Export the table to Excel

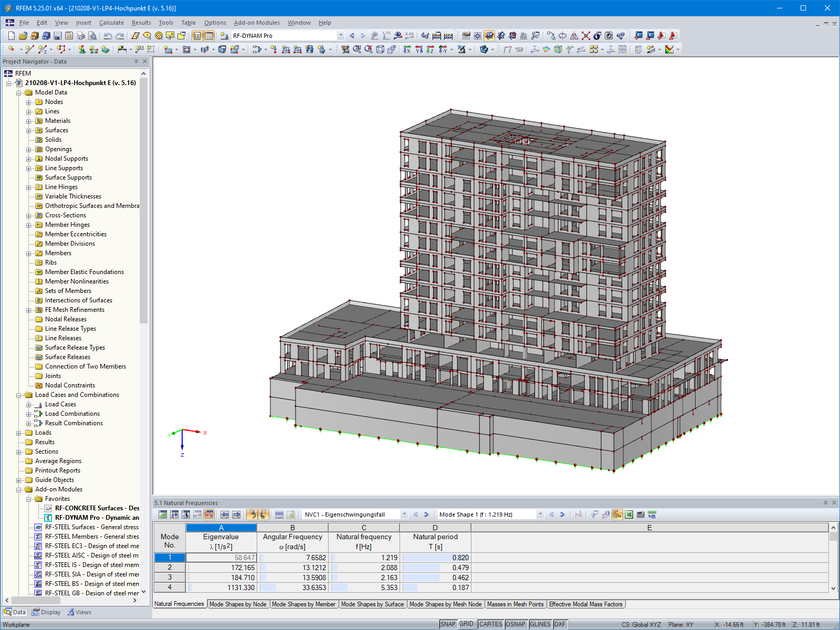click(628, 514)
